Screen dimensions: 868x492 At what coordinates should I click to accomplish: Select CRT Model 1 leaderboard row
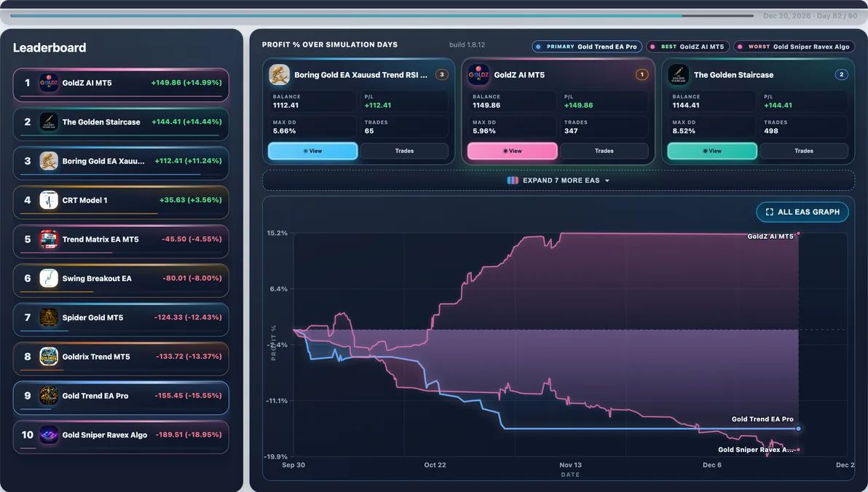pyautogui.click(x=121, y=202)
